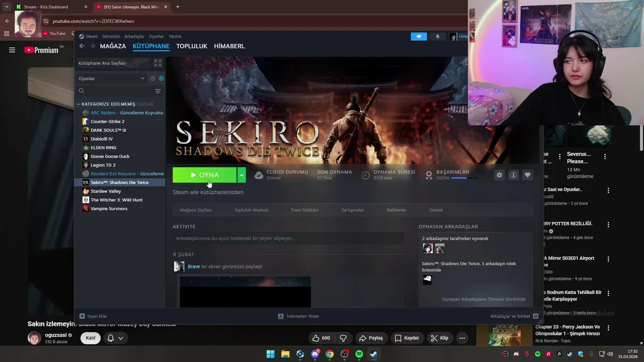Open the Rehberler link
Screen dimensions: 644x362
click(396, 210)
